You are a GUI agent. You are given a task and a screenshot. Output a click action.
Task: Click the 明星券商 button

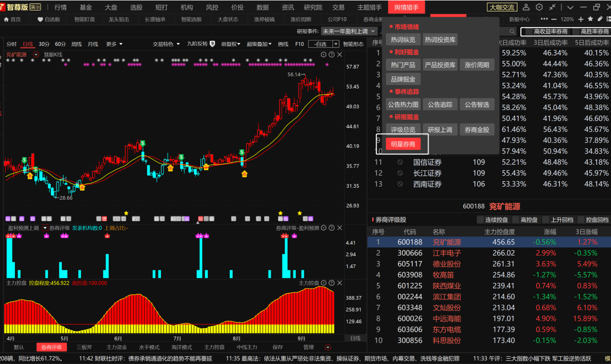pos(403,144)
